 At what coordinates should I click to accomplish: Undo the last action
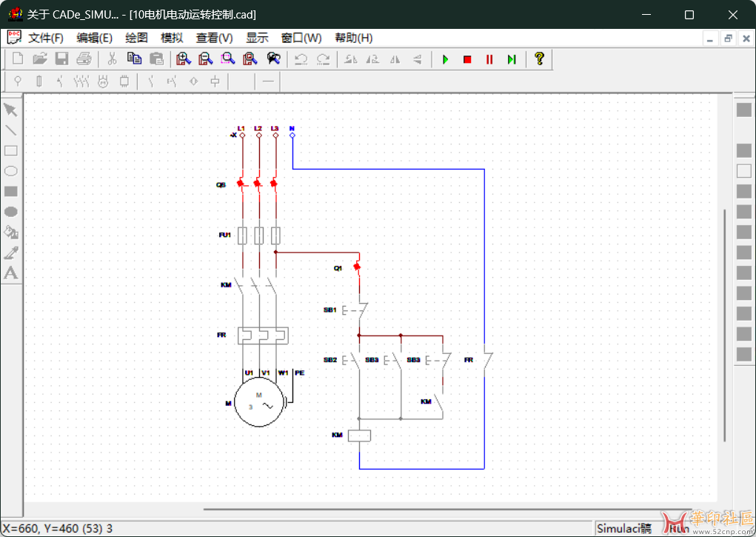pos(301,59)
